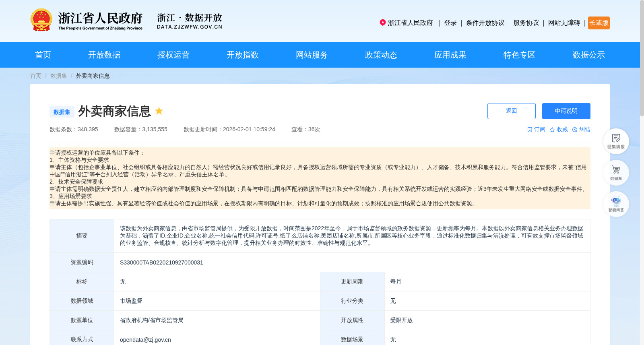Viewport: 644px width, 345px height.
Task: Click the 订阅 bookmark icon
Action: [530, 130]
